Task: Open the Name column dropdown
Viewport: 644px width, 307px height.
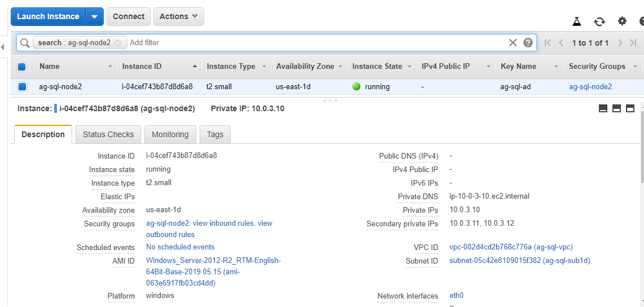Action: click(x=110, y=67)
